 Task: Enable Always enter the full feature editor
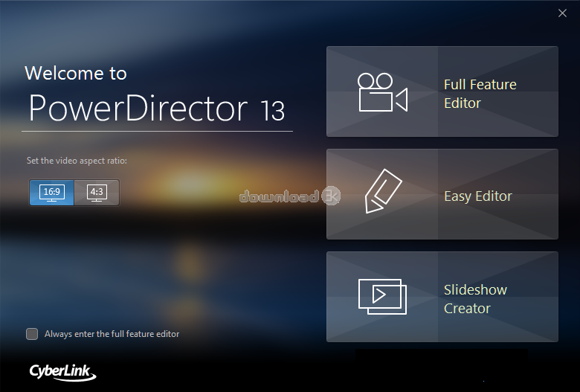[x=32, y=334]
